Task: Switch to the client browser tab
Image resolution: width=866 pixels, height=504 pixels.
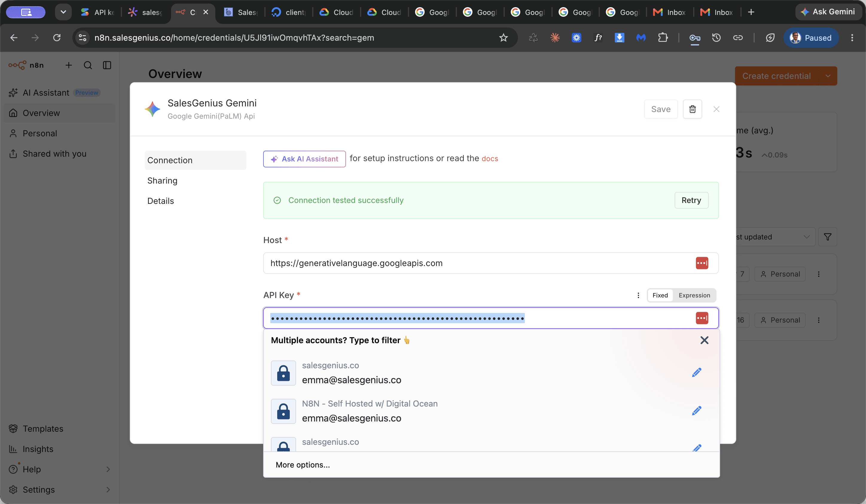Action: (289, 12)
